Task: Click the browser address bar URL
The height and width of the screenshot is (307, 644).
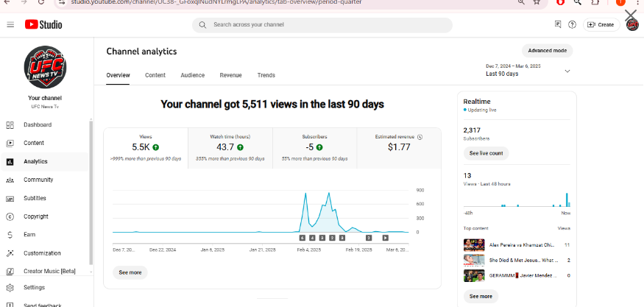Action: pos(216,2)
